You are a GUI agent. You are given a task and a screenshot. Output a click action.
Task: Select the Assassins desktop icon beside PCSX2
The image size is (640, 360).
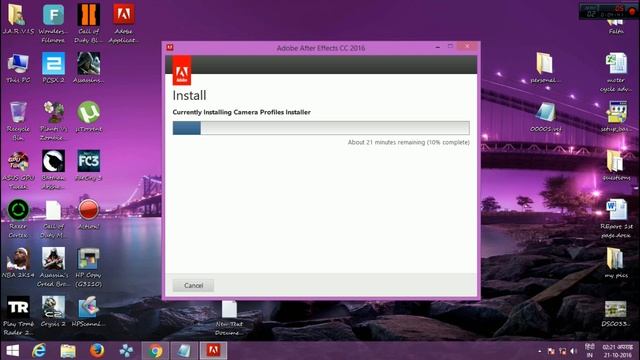coord(88,68)
